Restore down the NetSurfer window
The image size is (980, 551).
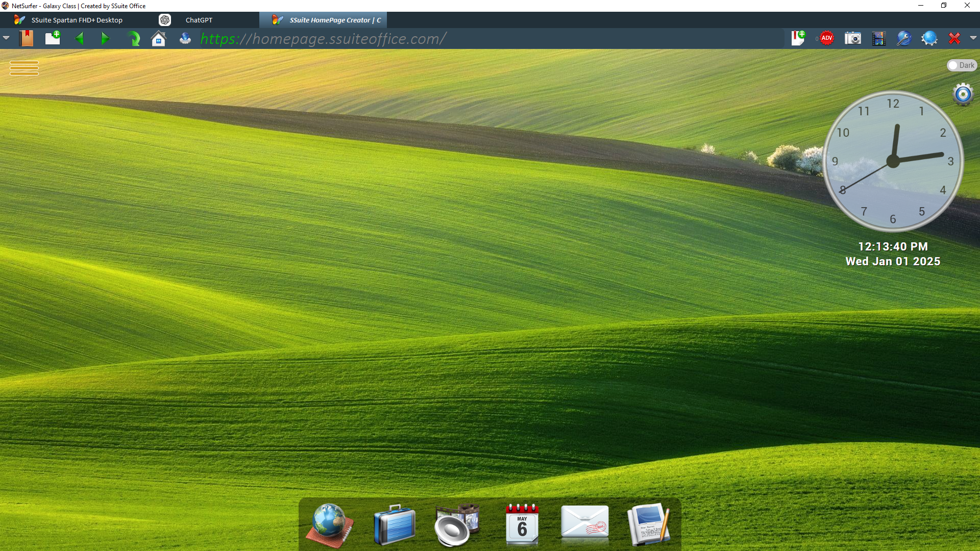[944, 6]
